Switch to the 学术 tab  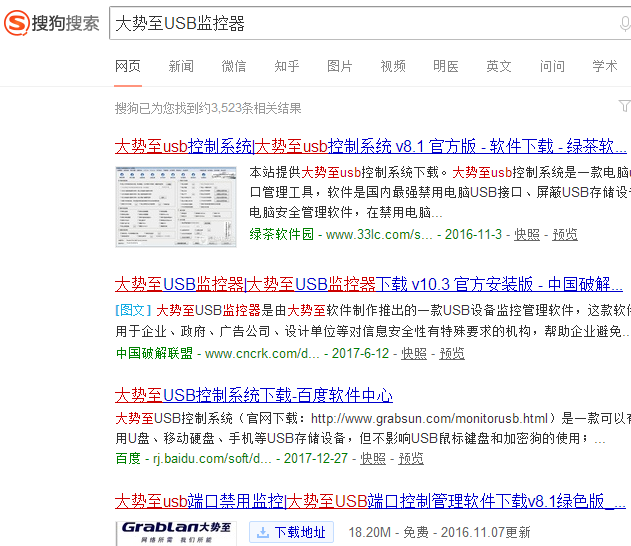pyautogui.click(x=605, y=66)
